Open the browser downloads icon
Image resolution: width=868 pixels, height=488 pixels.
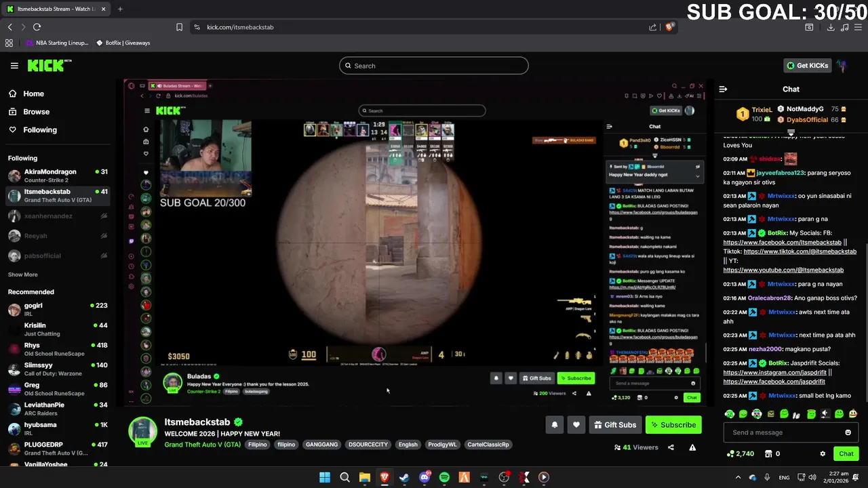pos(831,27)
